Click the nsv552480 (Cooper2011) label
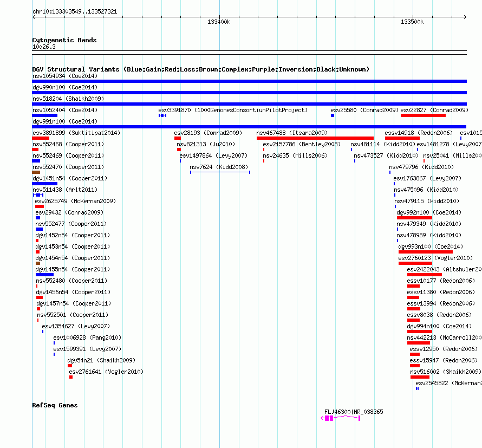Image resolution: width=482 pixels, height=448 pixels. pyautogui.click(x=71, y=281)
